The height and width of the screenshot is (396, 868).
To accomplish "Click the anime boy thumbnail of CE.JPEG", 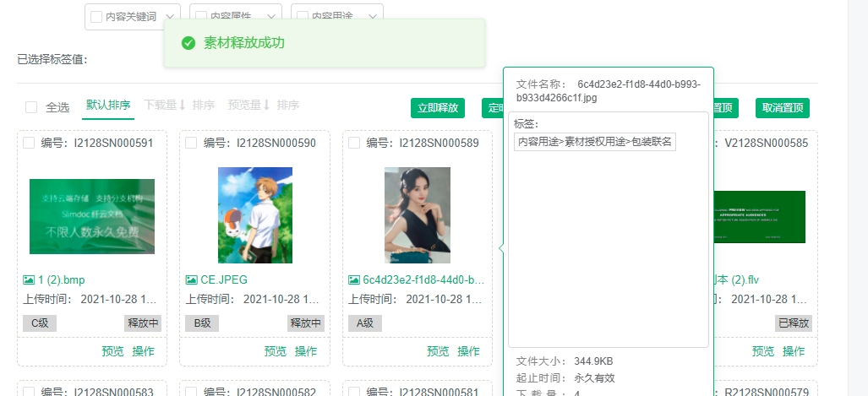I will coord(255,215).
